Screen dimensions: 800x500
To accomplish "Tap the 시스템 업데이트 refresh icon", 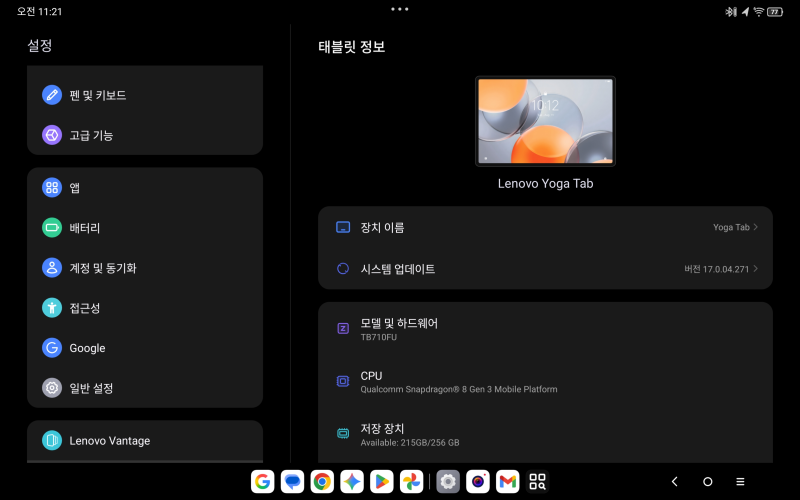I will pyautogui.click(x=343, y=268).
